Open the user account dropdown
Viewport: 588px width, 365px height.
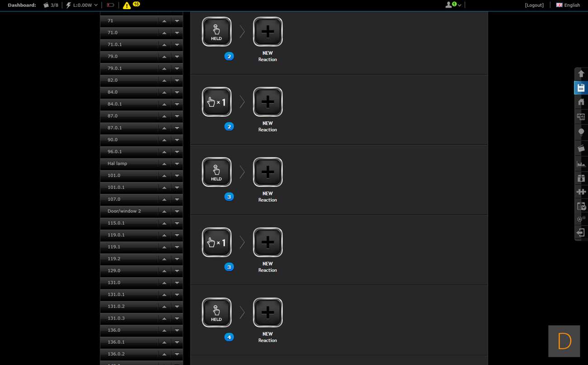tap(453, 5)
